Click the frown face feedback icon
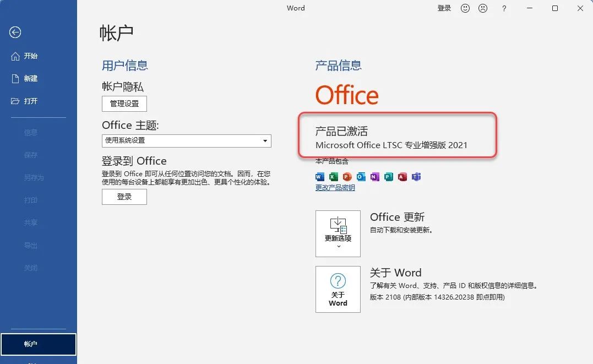The image size is (593, 364). pyautogui.click(x=483, y=8)
